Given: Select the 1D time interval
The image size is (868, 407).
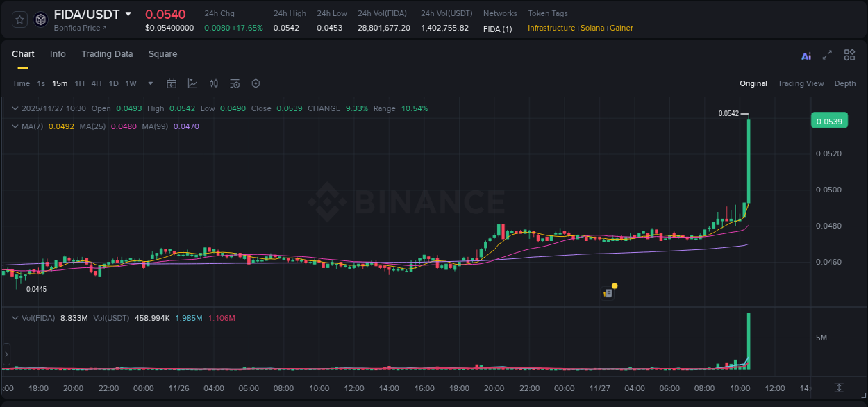Looking at the screenshot, I should tap(113, 83).
